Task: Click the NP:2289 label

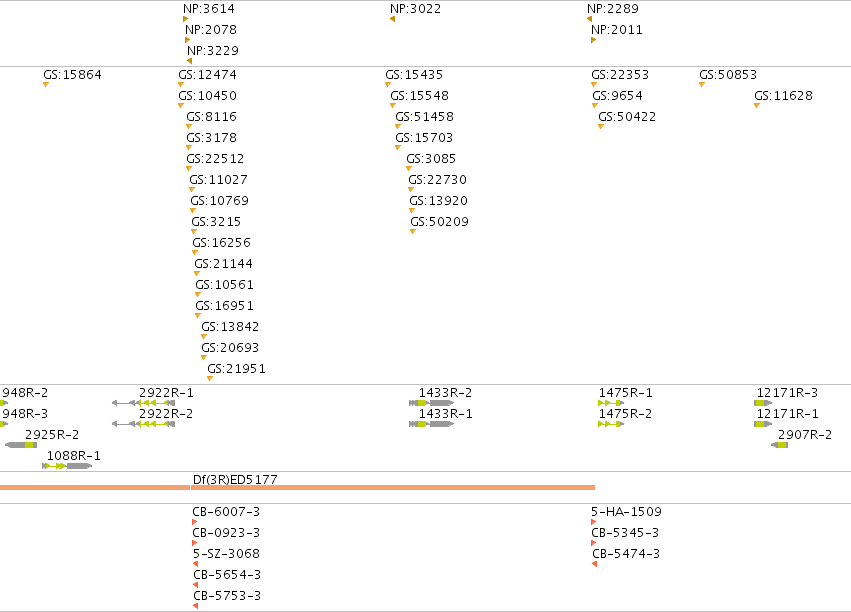Action: pos(613,9)
